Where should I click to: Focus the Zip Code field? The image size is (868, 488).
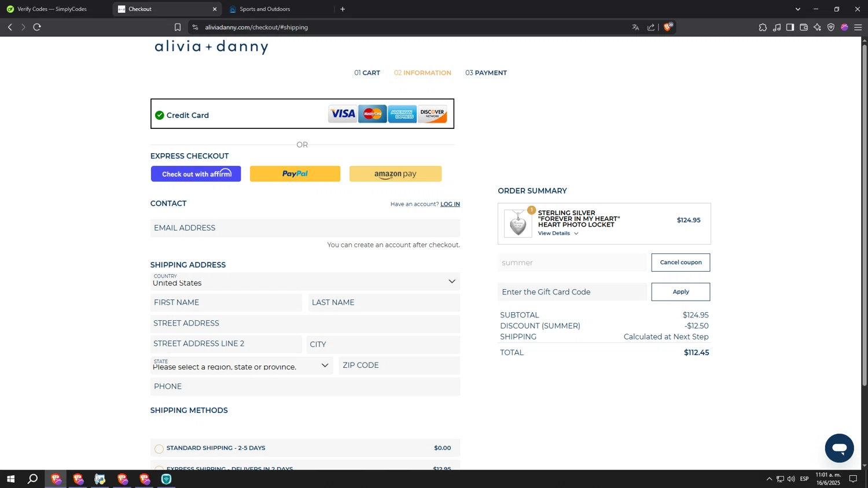point(399,365)
